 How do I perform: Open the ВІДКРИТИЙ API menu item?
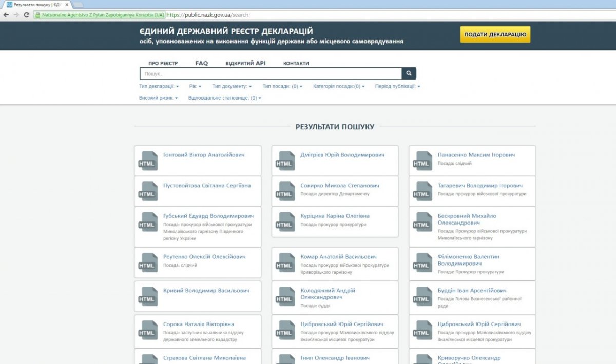tap(245, 63)
